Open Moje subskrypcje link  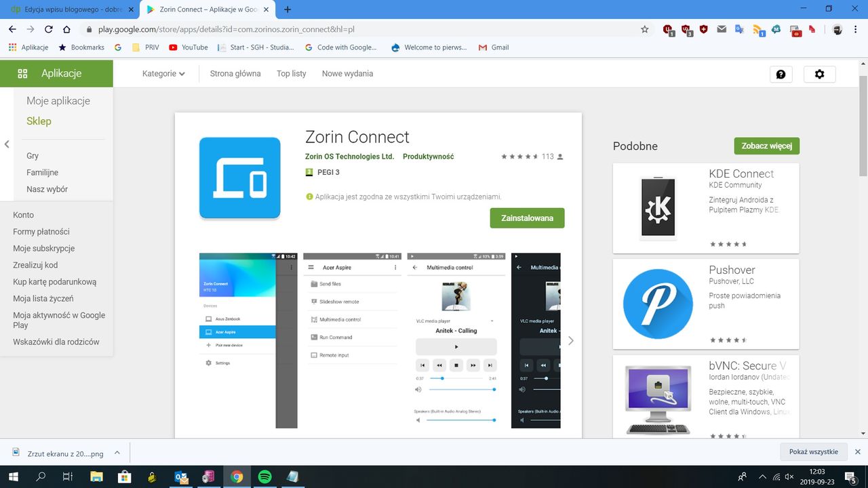(x=44, y=249)
